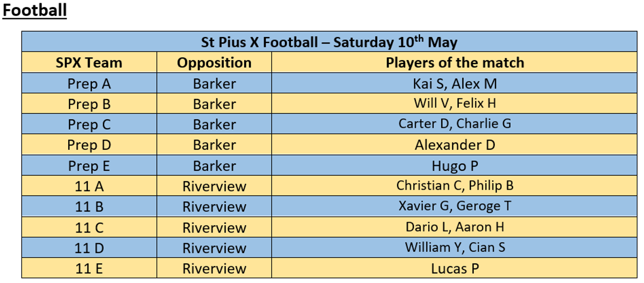Click the Will V, Felix H cell

tap(455, 104)
